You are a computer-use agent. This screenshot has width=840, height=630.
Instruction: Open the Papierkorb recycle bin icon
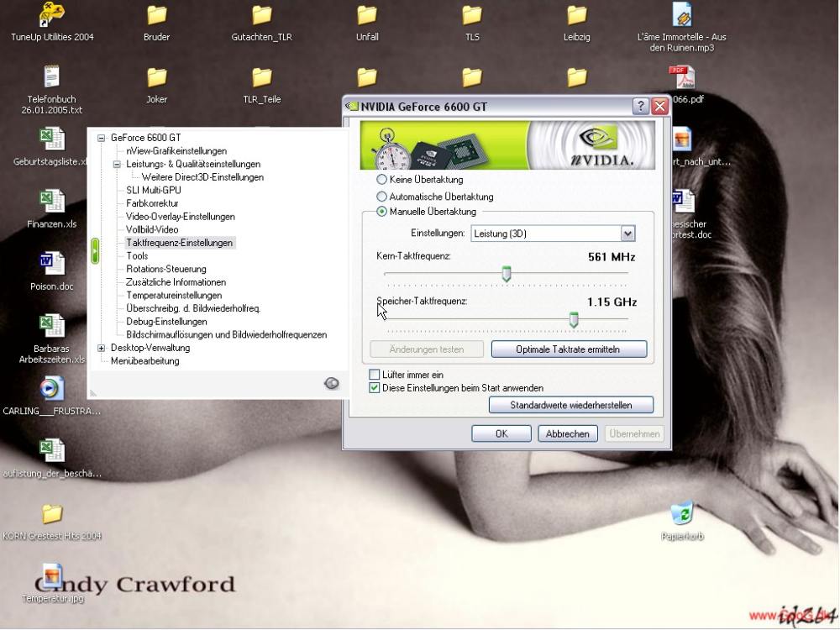tap(682, 513)
